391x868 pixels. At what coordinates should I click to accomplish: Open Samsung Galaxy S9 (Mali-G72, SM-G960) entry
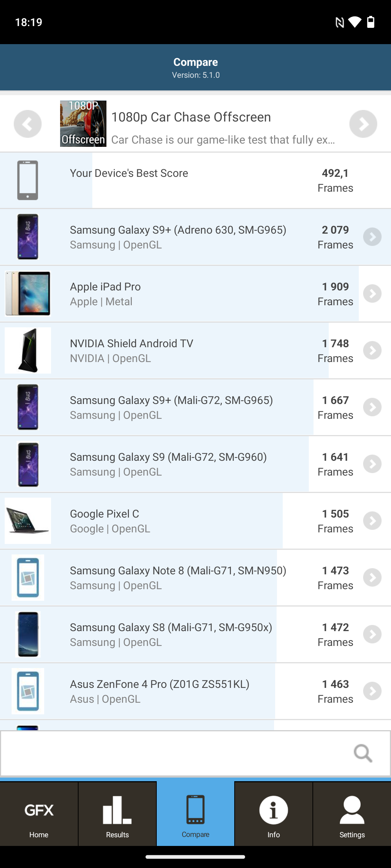pyautogui.click(x=168, y=464)
